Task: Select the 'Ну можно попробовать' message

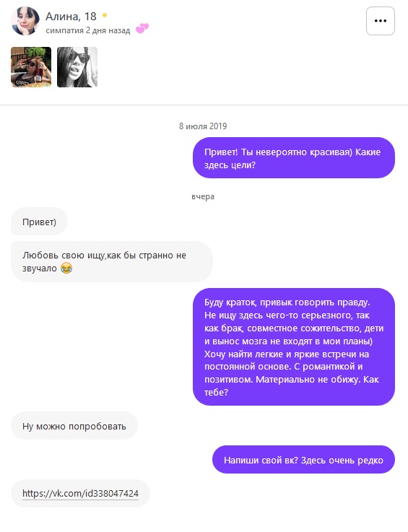Action: click(x=74, y=426)
